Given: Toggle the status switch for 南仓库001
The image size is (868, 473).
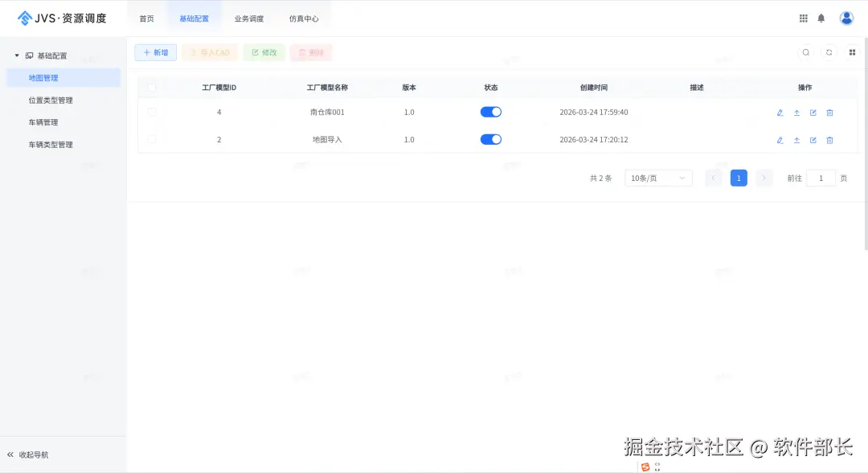Looking at the screenshot, I should click(490, 112).
